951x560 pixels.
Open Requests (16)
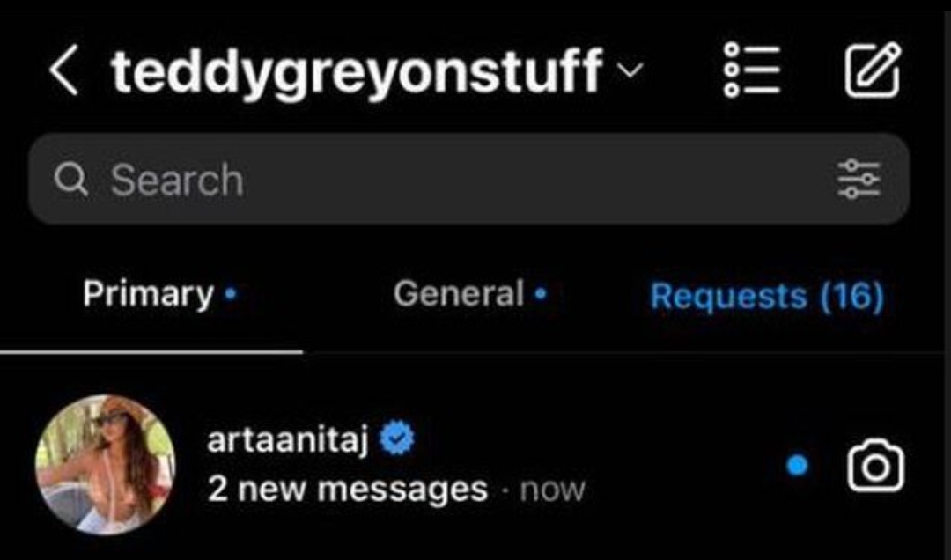pos(767,296)
